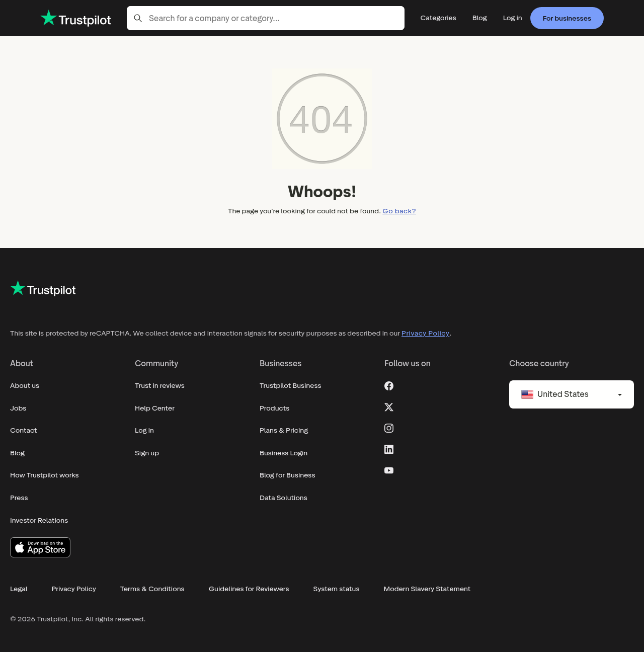Open About us footer link
644x652 pixels.
25,385
